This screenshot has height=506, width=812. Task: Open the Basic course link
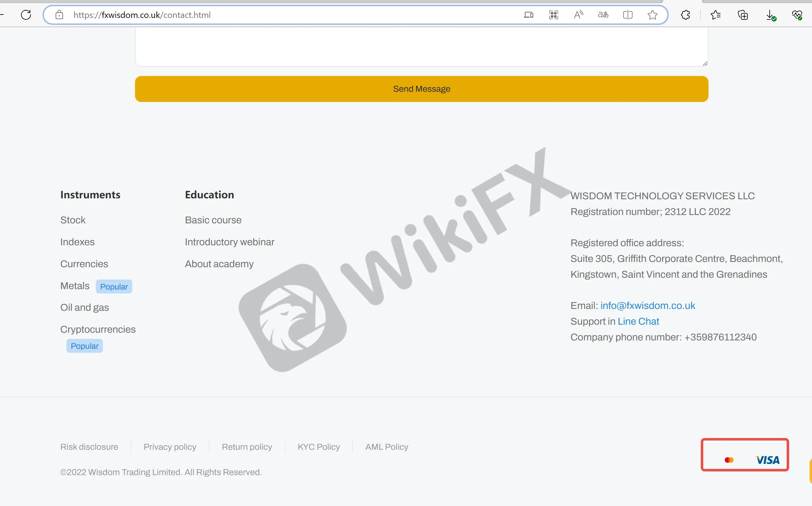coord(213,220)
